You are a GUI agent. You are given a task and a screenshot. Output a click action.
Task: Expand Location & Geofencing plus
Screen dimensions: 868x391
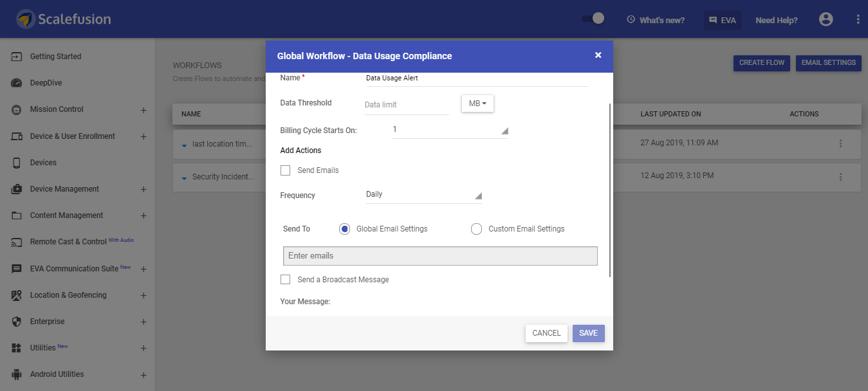143,296
